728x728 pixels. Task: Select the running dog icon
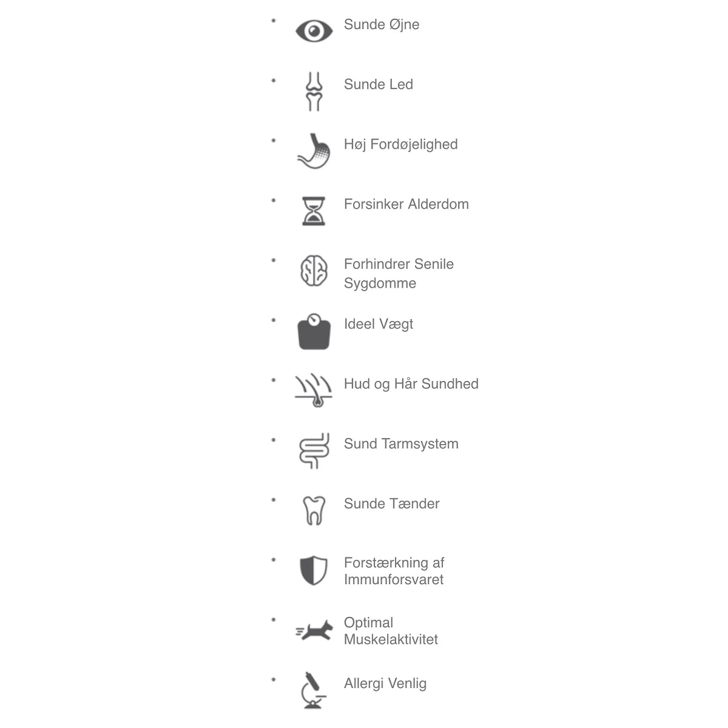(314, 631)
